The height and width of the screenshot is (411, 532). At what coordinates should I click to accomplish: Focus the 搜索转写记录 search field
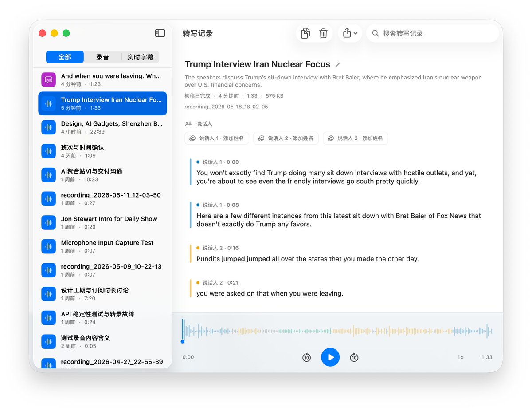(x=432, y=33)
